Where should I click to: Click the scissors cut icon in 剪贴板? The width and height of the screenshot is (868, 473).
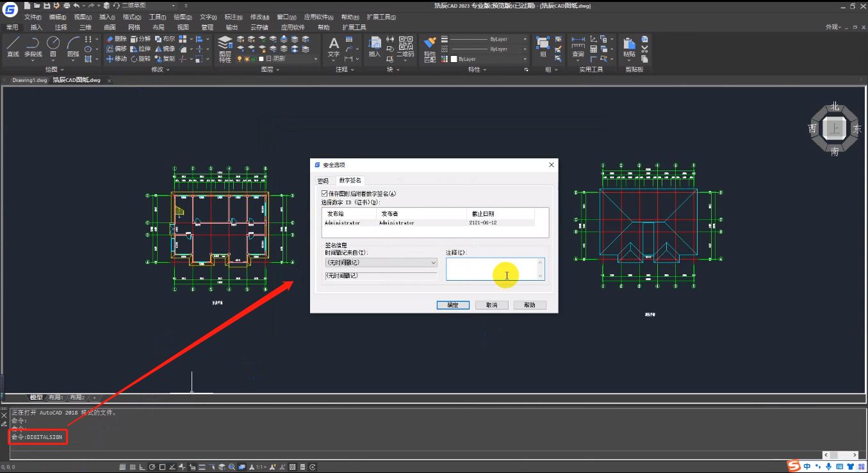[x=644, y=49]
